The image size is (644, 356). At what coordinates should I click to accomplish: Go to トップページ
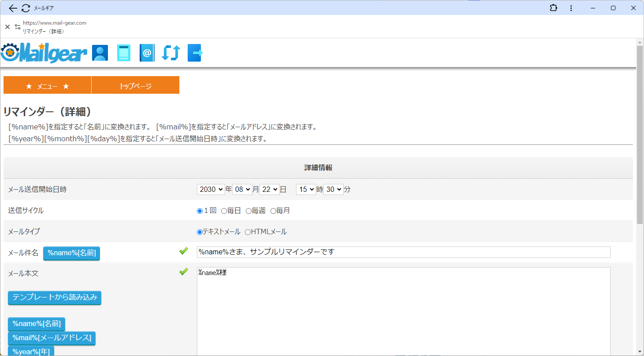[135, 85]
